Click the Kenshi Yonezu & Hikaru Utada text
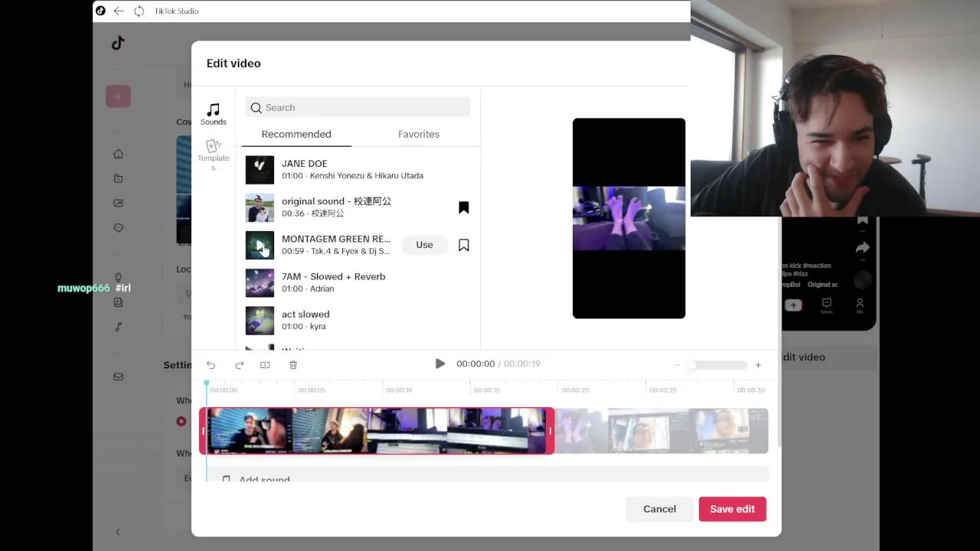 click(367, 176)
